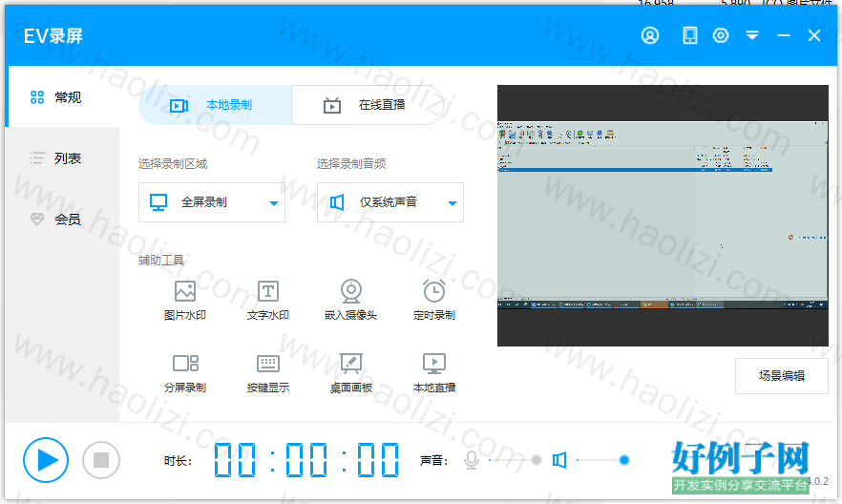
Task: Open the user account icon
Action: (x=650, y=35)
